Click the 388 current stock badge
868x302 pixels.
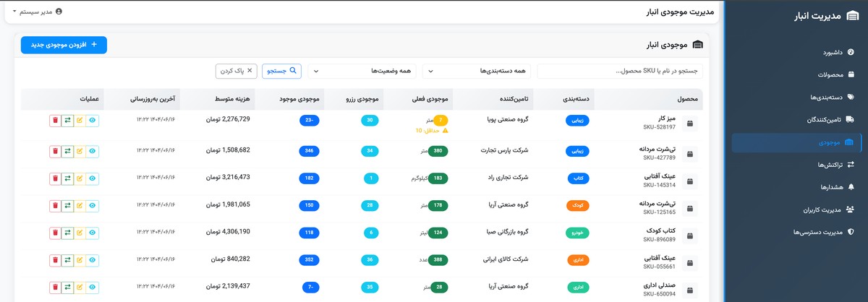(x=438, y=259)
